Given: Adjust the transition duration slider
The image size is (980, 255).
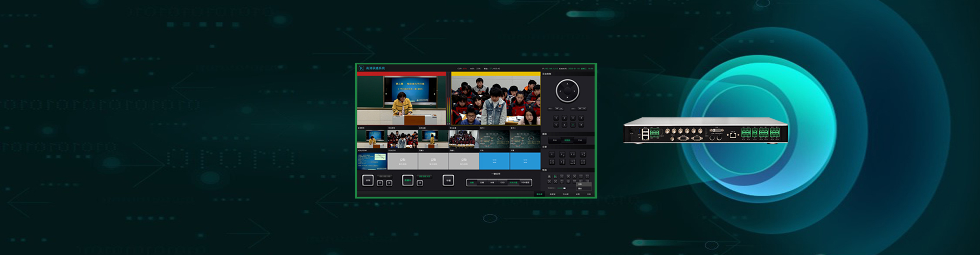Looking at the screenshot, I should (563, 188).
